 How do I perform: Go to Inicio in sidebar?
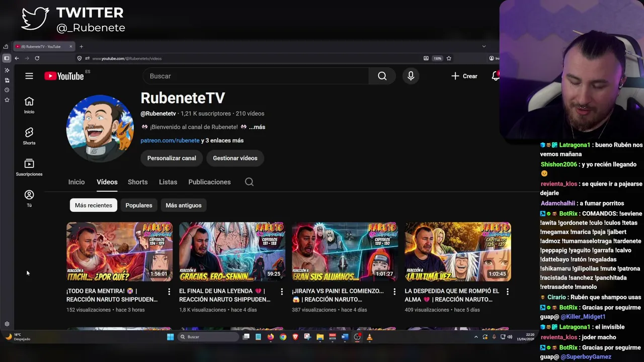click(x=29, y=105)
